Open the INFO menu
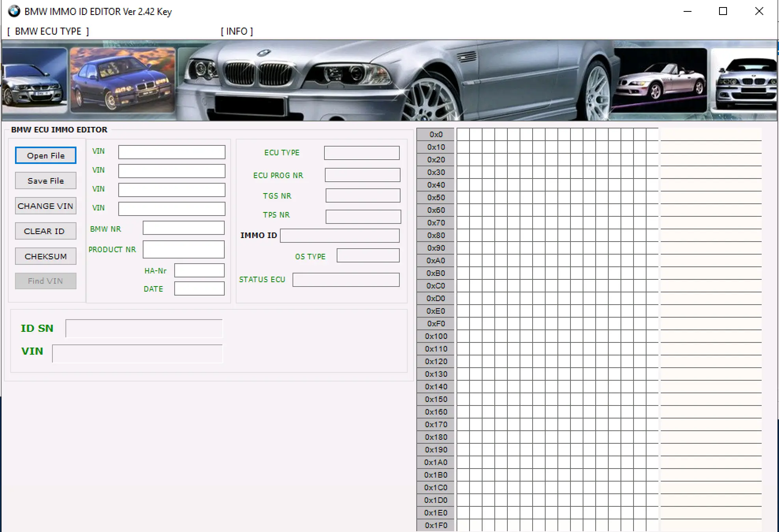 (x=236, y=31)
